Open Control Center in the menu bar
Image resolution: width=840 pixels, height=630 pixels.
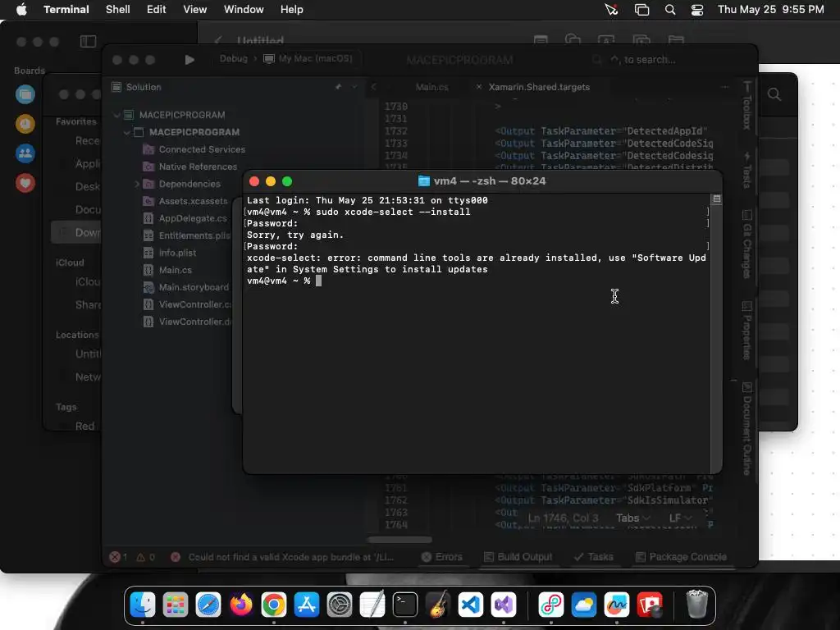(697, 10)
